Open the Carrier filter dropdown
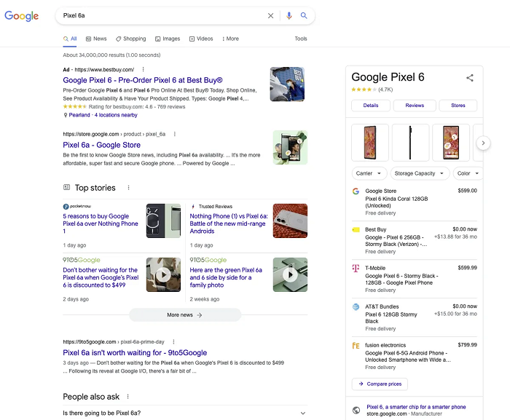Image resolution: width=510 pixels, height=420 pixels. [369, 173]
